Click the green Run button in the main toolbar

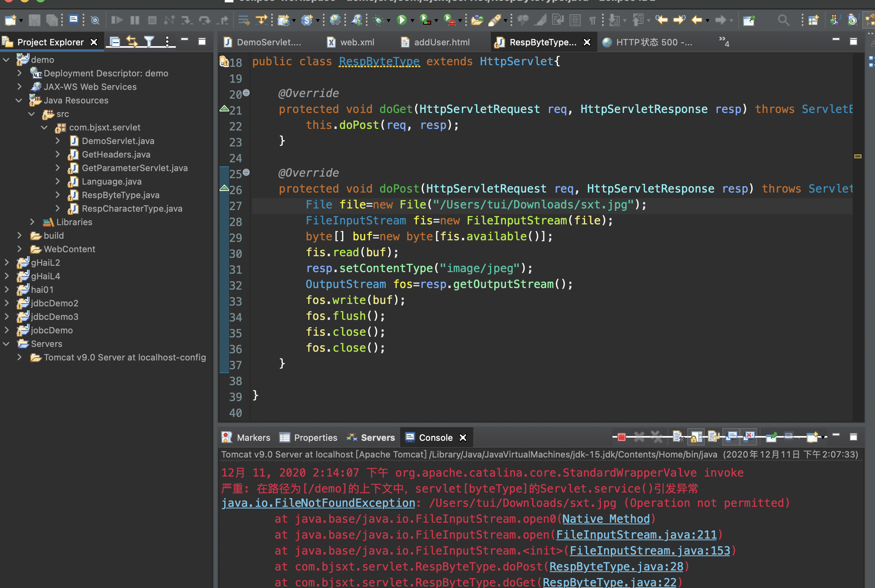[402, 20]
